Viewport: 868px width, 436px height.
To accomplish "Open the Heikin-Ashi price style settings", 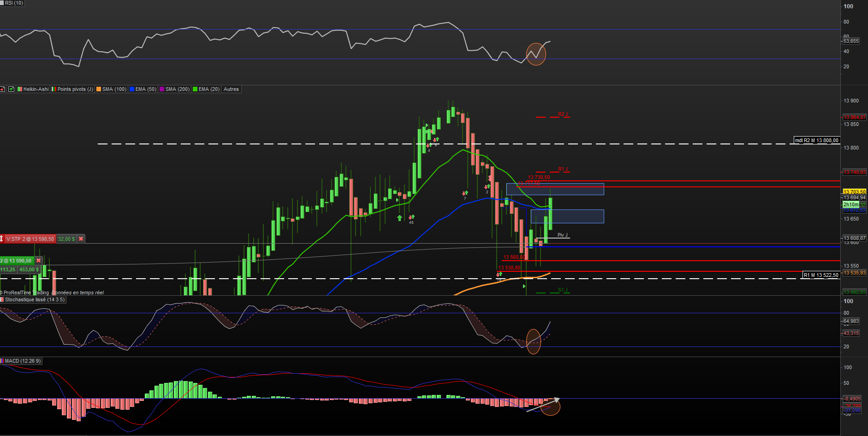I will coord(33,89).
